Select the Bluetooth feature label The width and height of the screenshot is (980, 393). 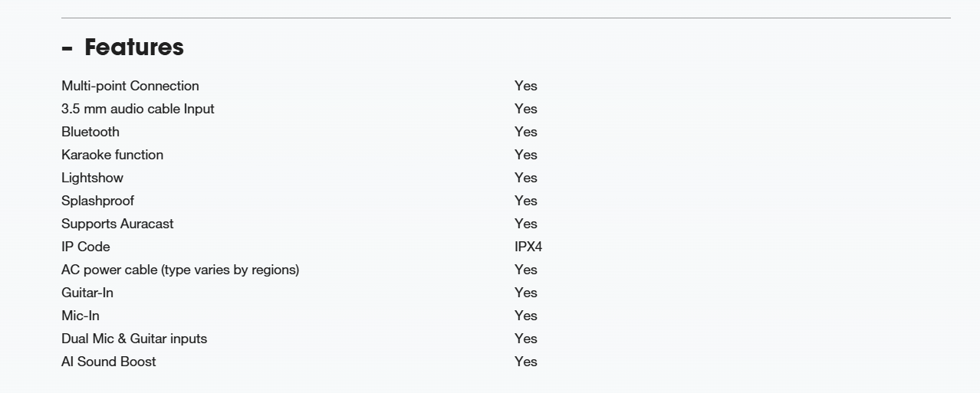tap(90, 132)
